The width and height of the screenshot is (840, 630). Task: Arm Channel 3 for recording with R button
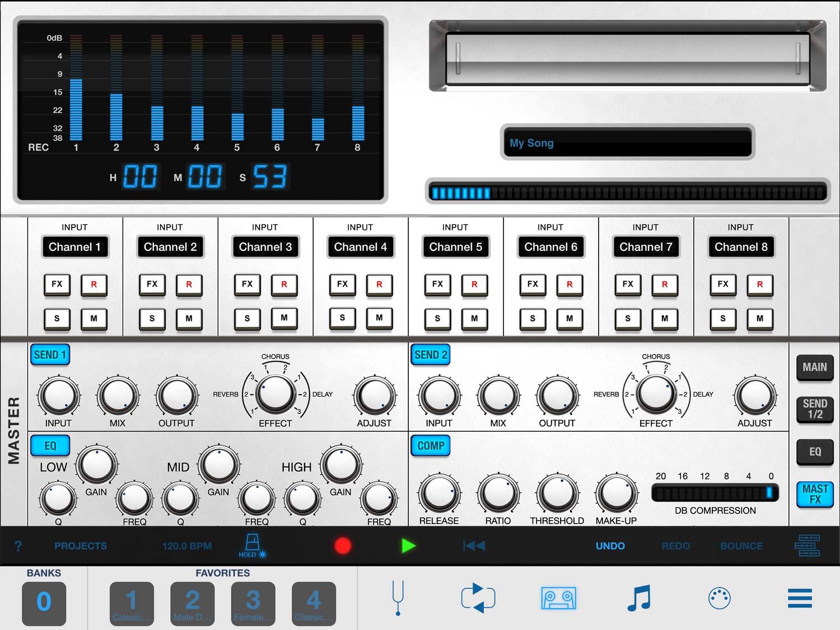[x=284, y=285]
